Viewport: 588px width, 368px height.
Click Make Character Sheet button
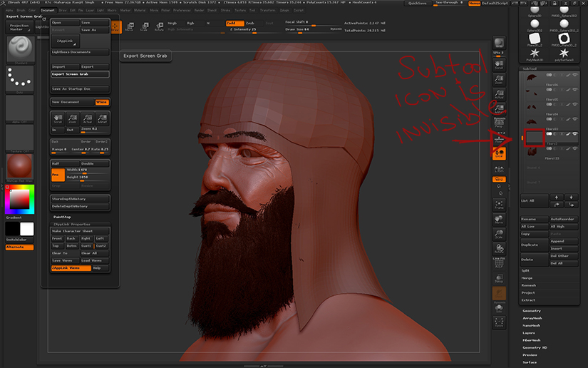pyautogui.click(x=81, y=231)
